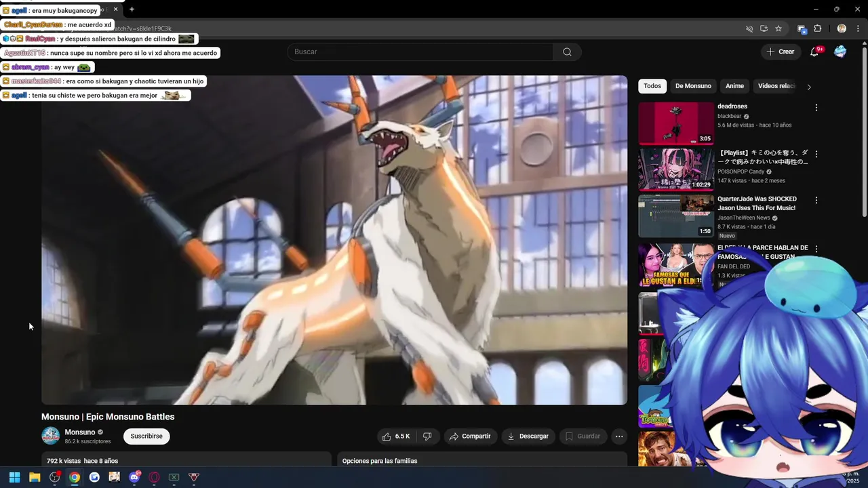868x488 pixels.
Task: Open Chrome three-dot menu
Action: [x=857, y=28]
